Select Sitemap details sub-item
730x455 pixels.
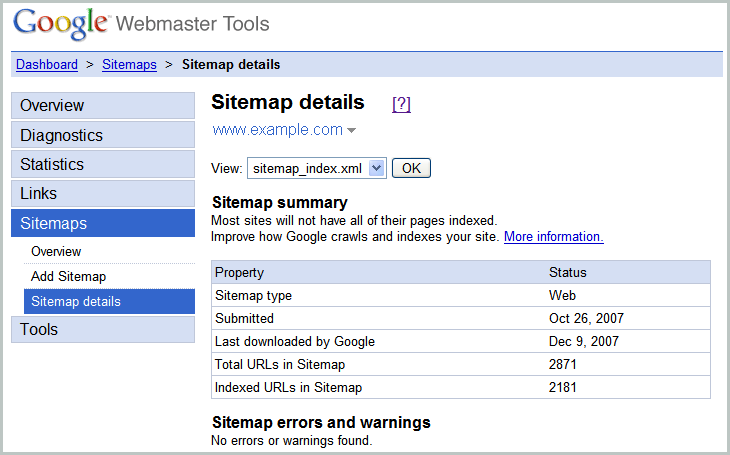tap(109, 301)
